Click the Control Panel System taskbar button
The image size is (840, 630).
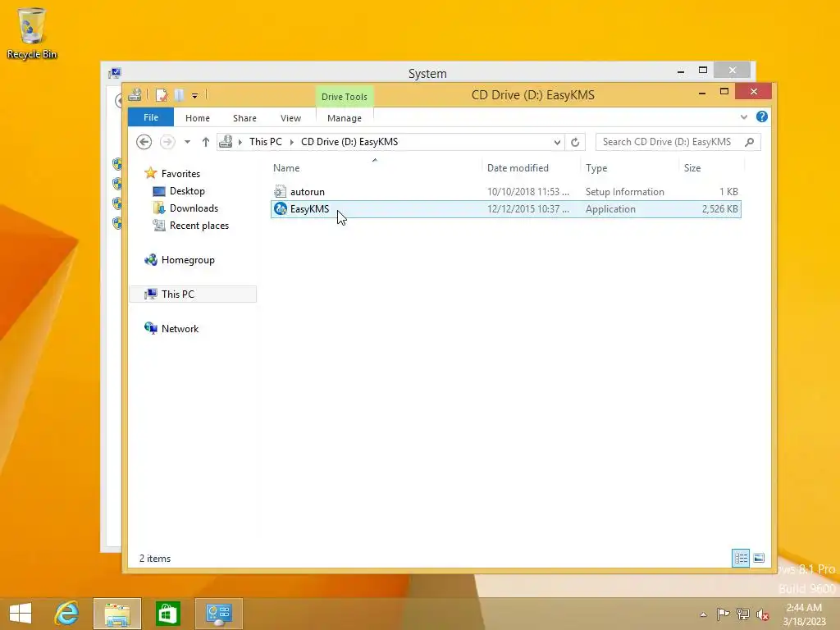218,614
